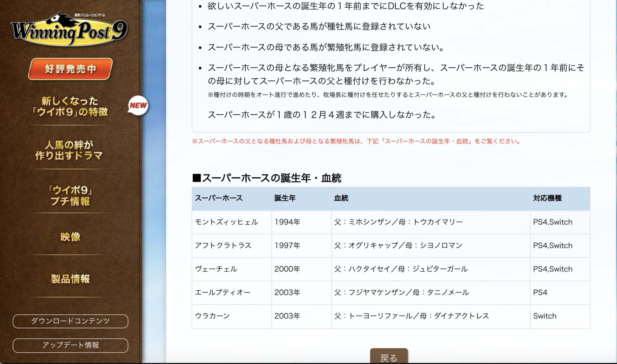Click the 対応機種 column header

pyautogui.click(x=547, y=198)
